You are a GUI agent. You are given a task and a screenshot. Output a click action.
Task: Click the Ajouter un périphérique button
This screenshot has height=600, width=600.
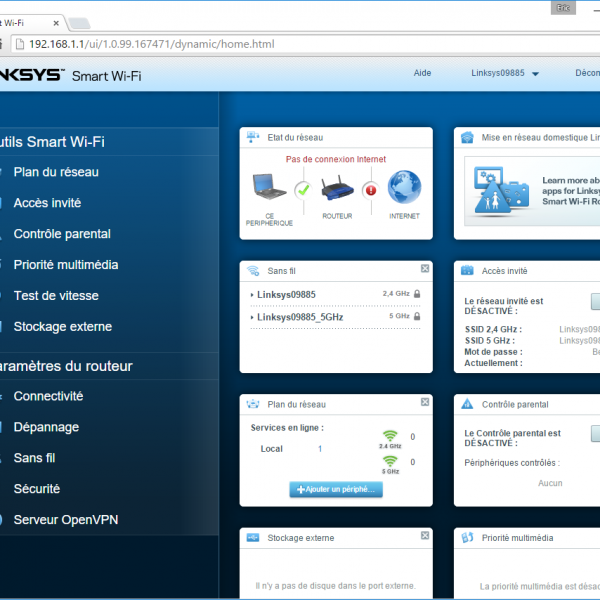[336, 489]
